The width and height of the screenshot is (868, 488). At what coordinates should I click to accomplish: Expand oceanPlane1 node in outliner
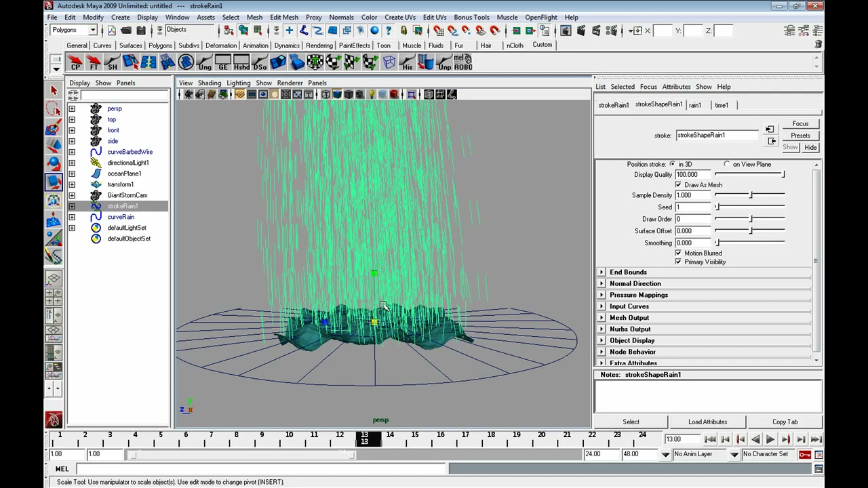tap(72, 174)
